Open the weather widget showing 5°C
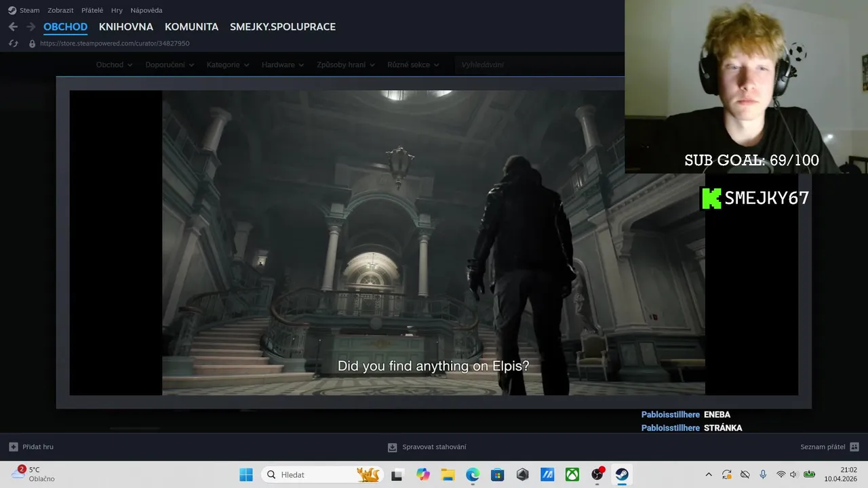This screenshot has width=868, height=488. 33,474
